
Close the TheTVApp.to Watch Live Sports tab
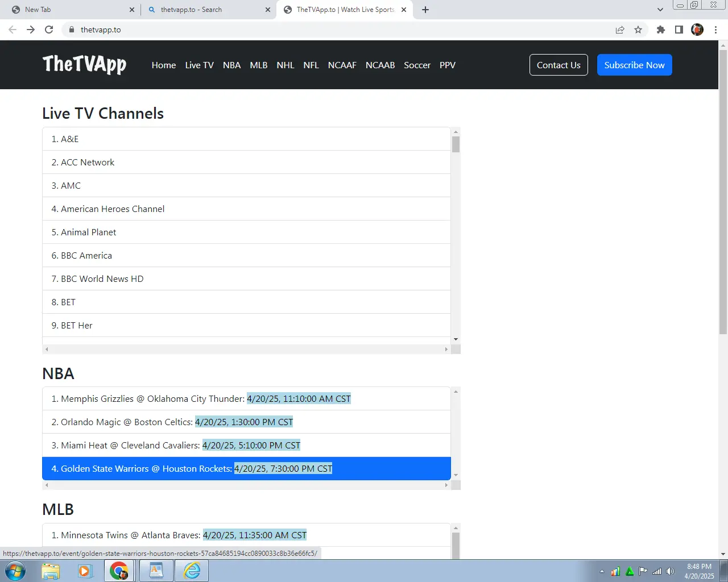click(404, 10)
